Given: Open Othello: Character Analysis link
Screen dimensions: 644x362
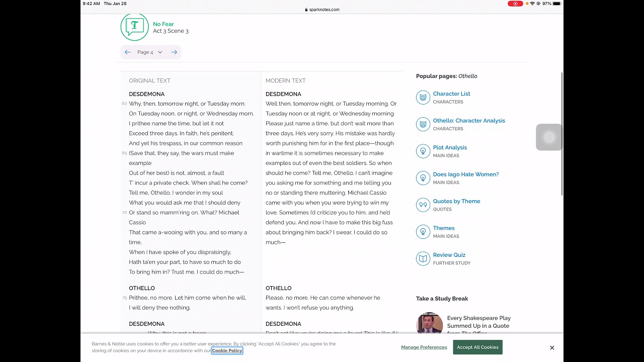Looking at the screenshot, I should coord(469,121).
